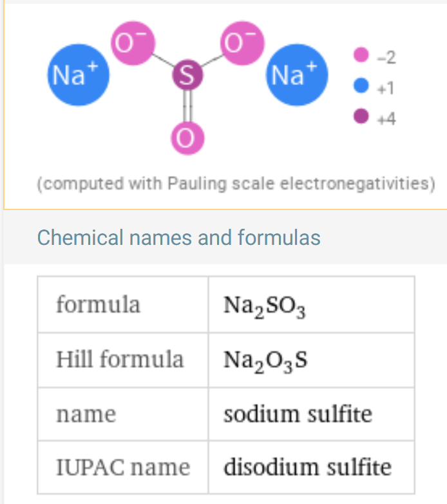Click the disodium sulfite IUPAC value
The image size is (447, 504).
click(x=307, y=467)
